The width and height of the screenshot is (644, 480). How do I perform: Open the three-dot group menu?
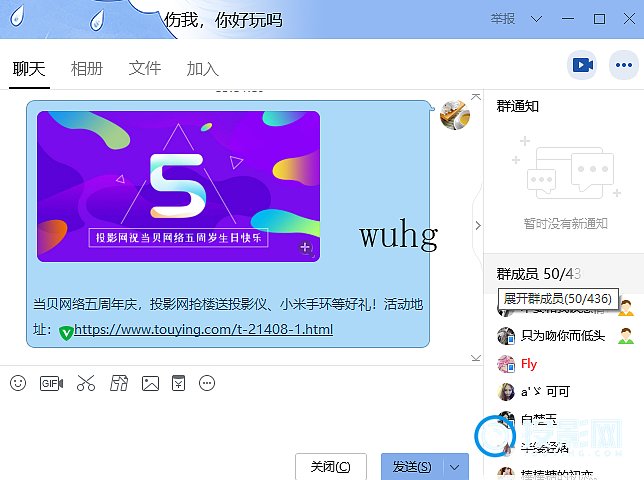click(624, 66)
